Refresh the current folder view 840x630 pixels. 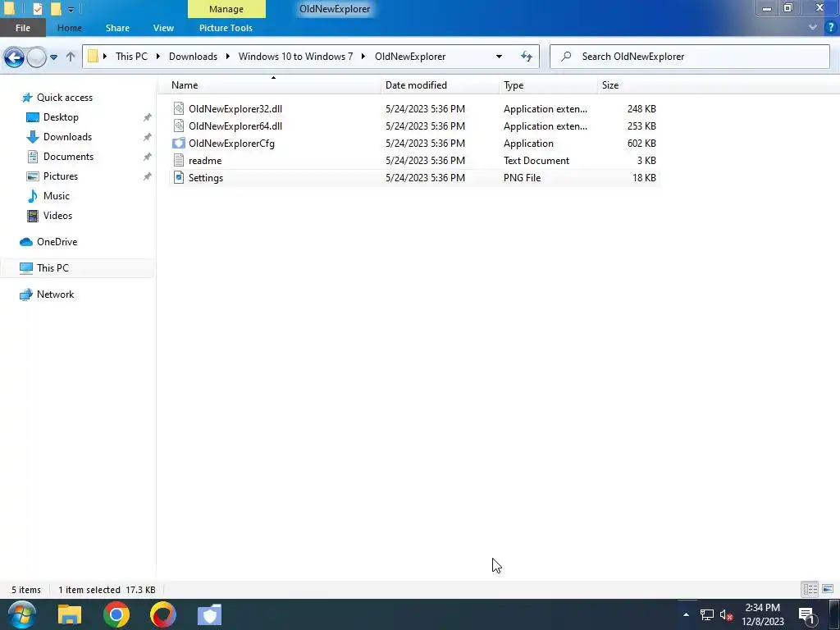coord(527,57)
